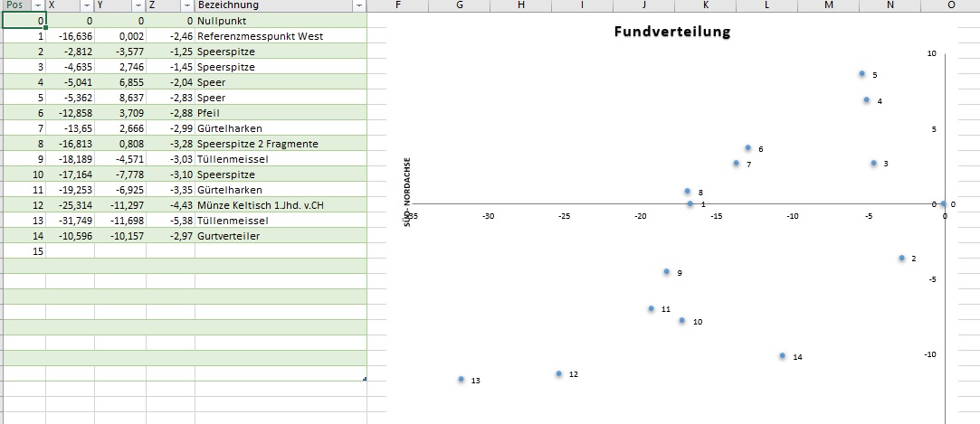Select chart data point labeled 2
The height and width of the screenshot is (424, 980).
pyautogui.click(x=902, y=259)
